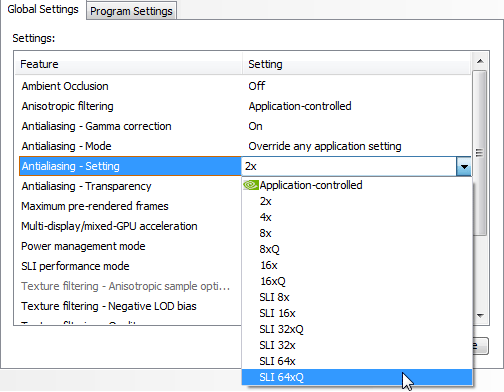The height and width of the screenshot is (392, 504).
Task: Choose 16xQ antialiasing level
Action: pos(357,281)
